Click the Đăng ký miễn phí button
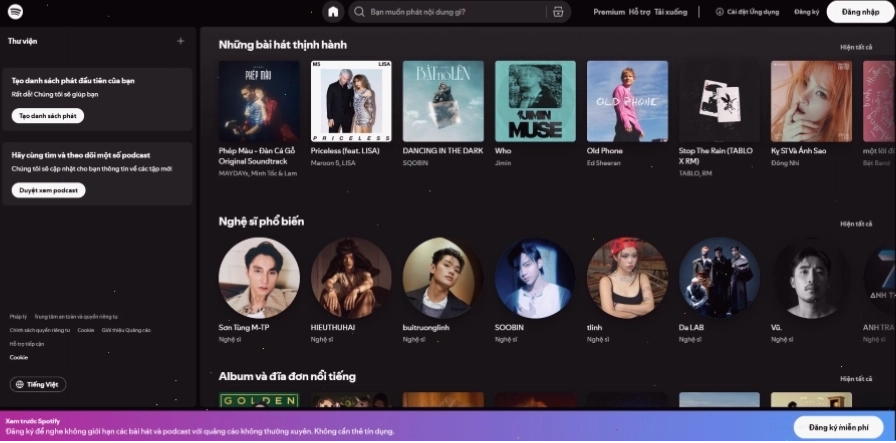The image size is (896, 443). pos(838,427)
